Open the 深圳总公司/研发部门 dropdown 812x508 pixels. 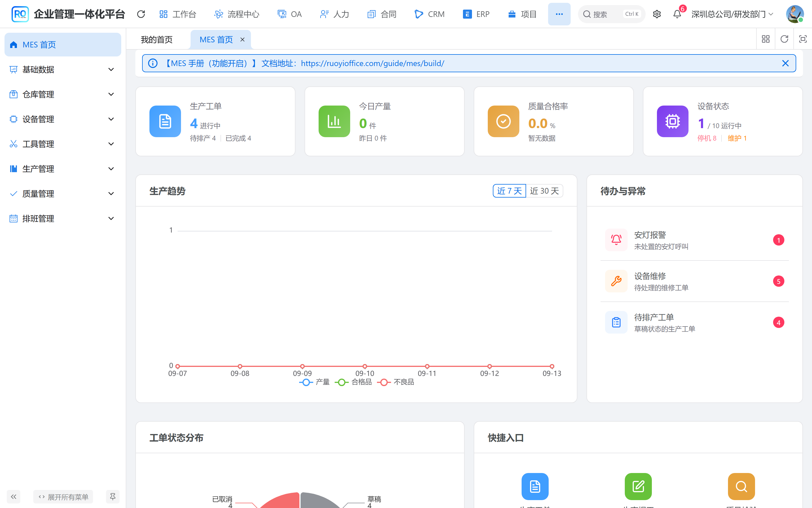click(732, 14)
